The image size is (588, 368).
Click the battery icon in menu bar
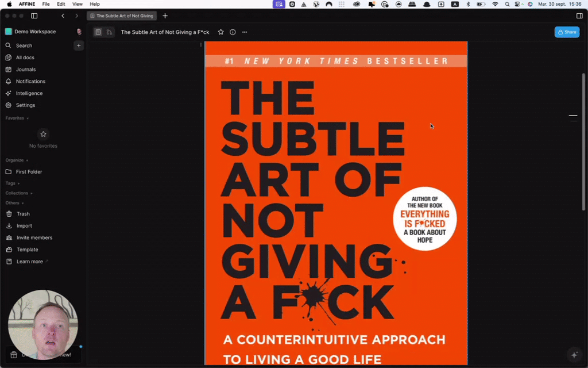481,4
